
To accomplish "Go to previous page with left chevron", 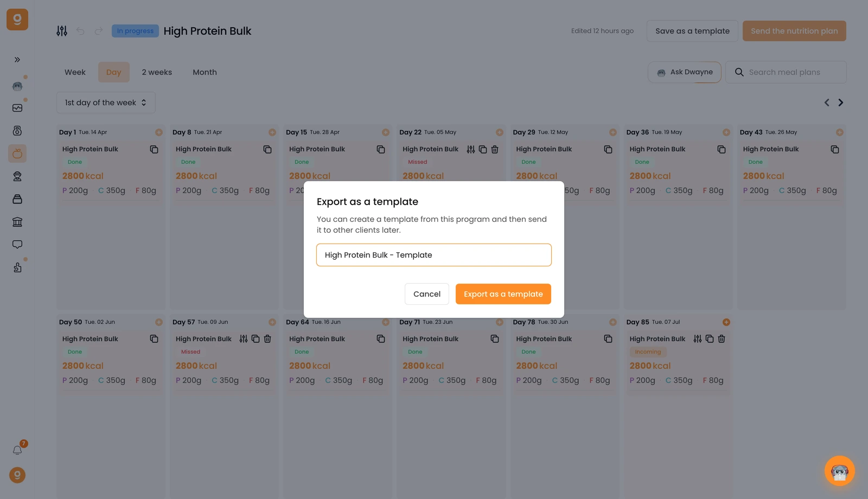I will 827,103.
